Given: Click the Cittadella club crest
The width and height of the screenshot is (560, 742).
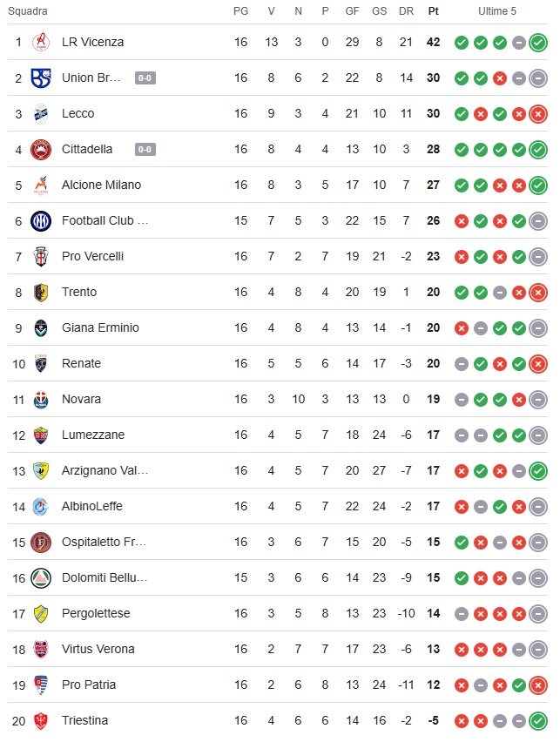Looking at the screenshot, I should point(41,149).
